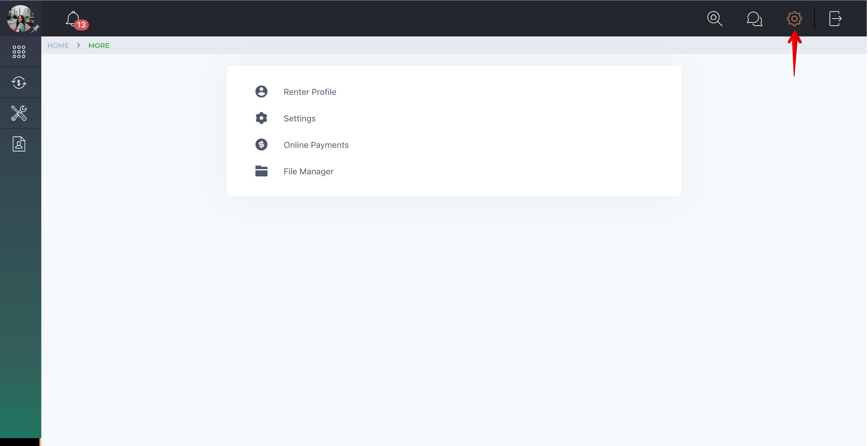This screenshot has width=868, height=446.
Task: Click the Renter Profile person icon
Action: 261,92
